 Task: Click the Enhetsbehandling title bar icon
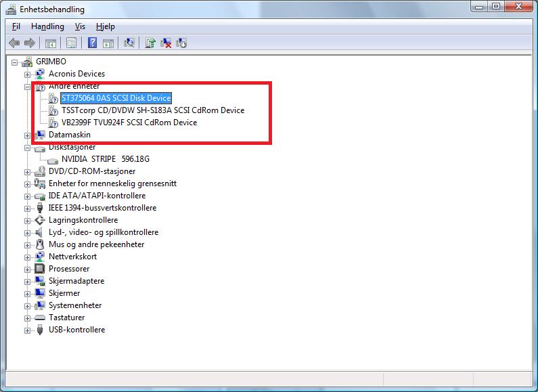pos(11,9)
